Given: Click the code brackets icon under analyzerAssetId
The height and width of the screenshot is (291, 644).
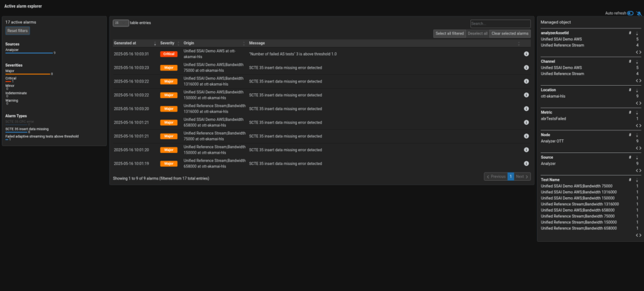Looking at the screenshot, I should [638, 52].
